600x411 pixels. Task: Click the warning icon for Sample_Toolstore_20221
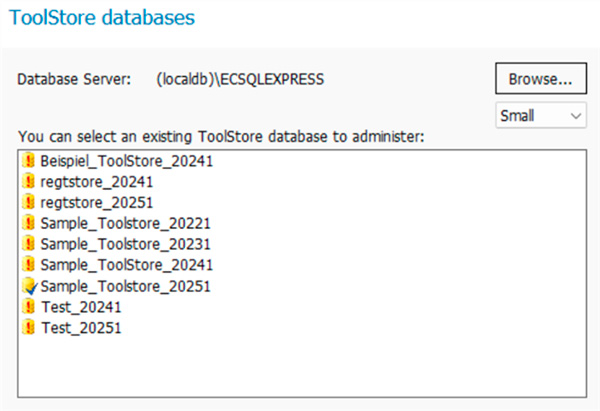pyautogui.click(x=29, y=223)
